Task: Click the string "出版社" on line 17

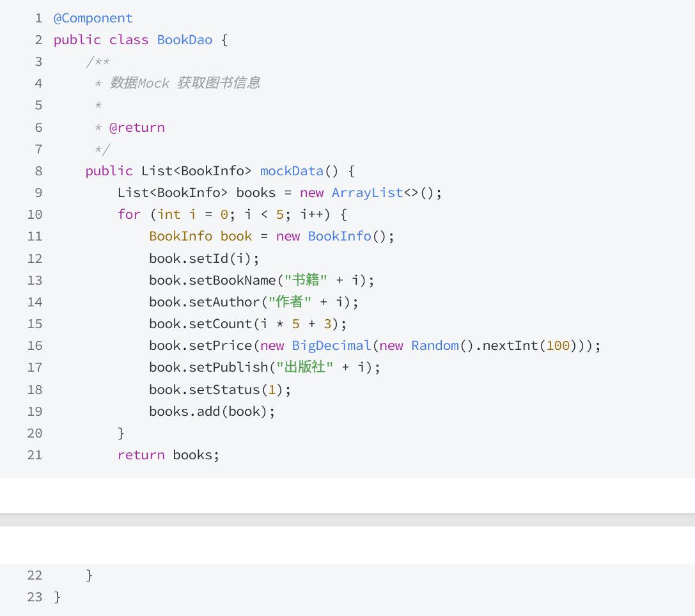Action: (304, 367)
